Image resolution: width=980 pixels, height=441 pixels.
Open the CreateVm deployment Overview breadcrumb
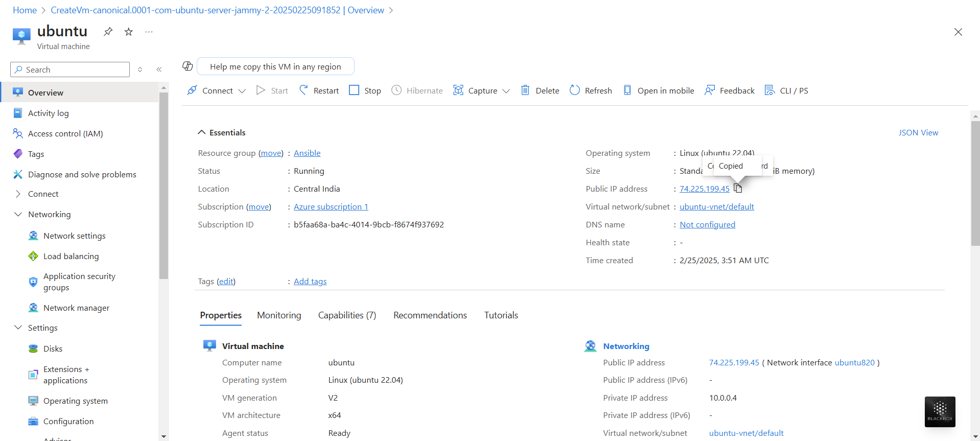click(x=217, y=10)
